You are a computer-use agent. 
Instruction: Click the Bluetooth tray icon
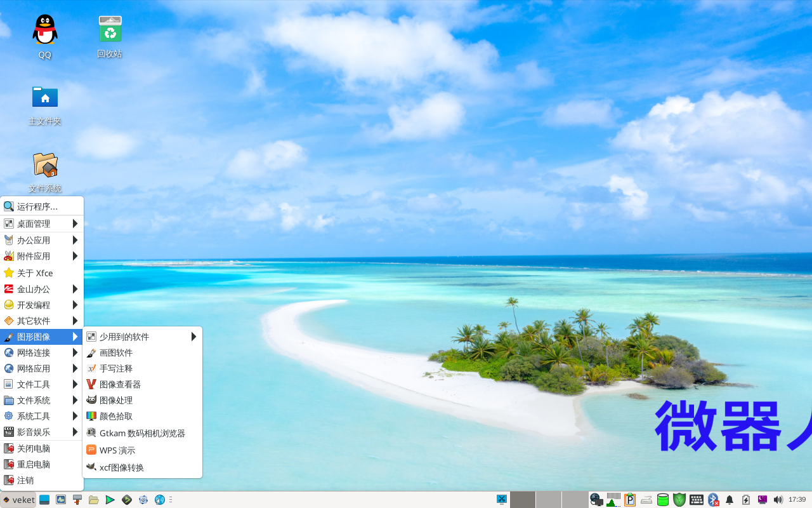pyautogui.click(x=713, y=500)
